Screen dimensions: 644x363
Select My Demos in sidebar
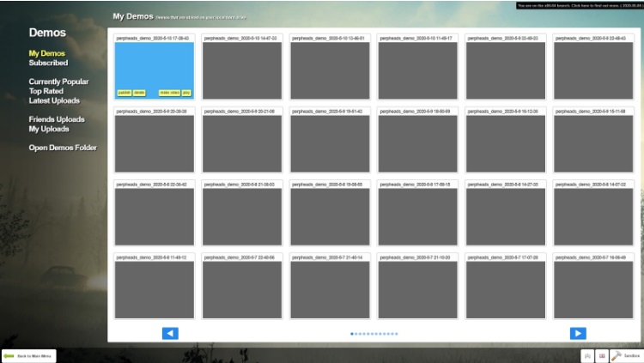(46, 53)
